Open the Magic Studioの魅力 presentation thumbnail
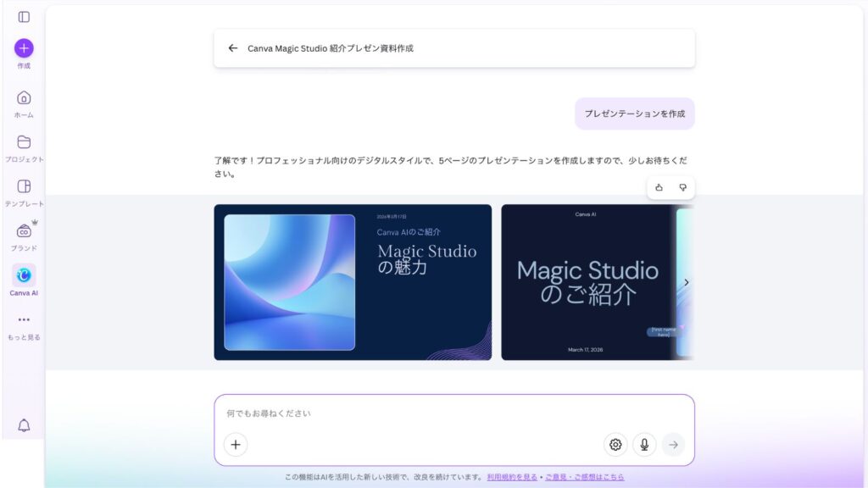Image resolution: width=868 pixels, height=488 pixels. point(353,282)
